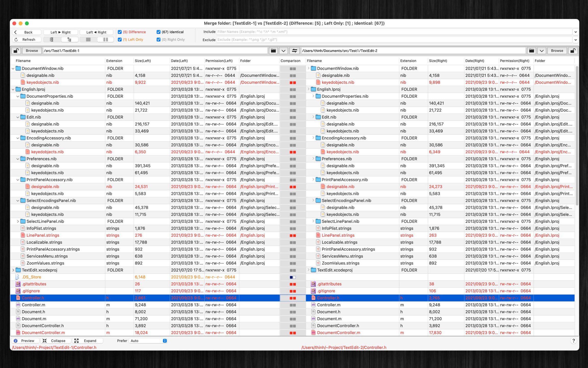588x368 pixels.
Task: Select the two-column layout icon
Action: [x=105, y=40]
